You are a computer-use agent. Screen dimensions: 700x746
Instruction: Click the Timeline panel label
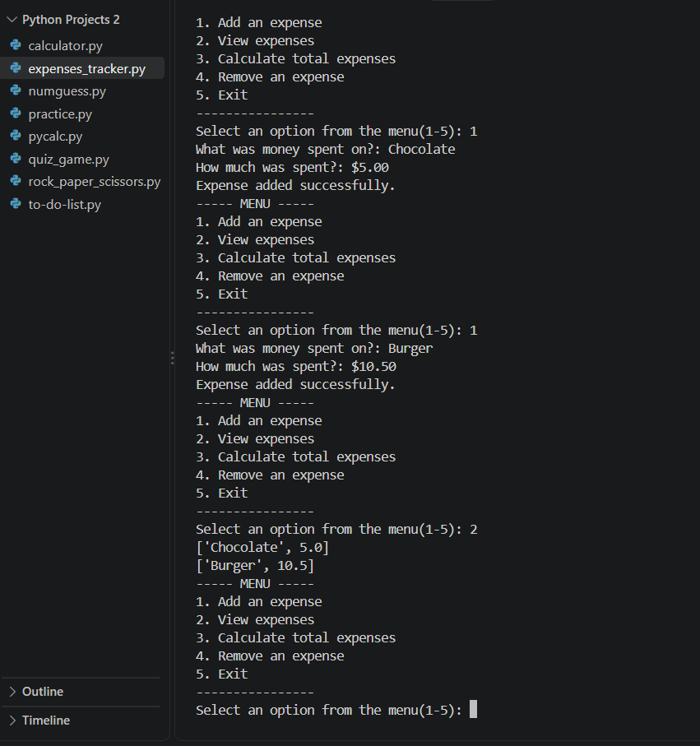point(46,721)
